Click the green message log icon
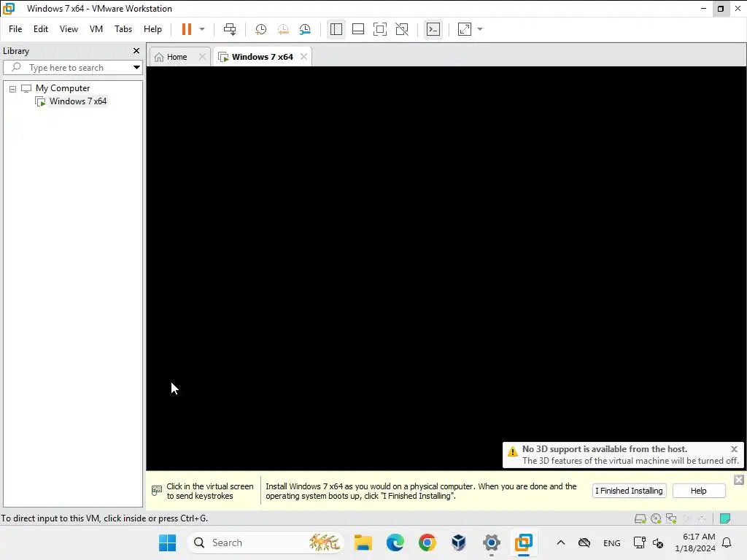Viewport: 747px width, 560px height. click(x=725, y=518)
